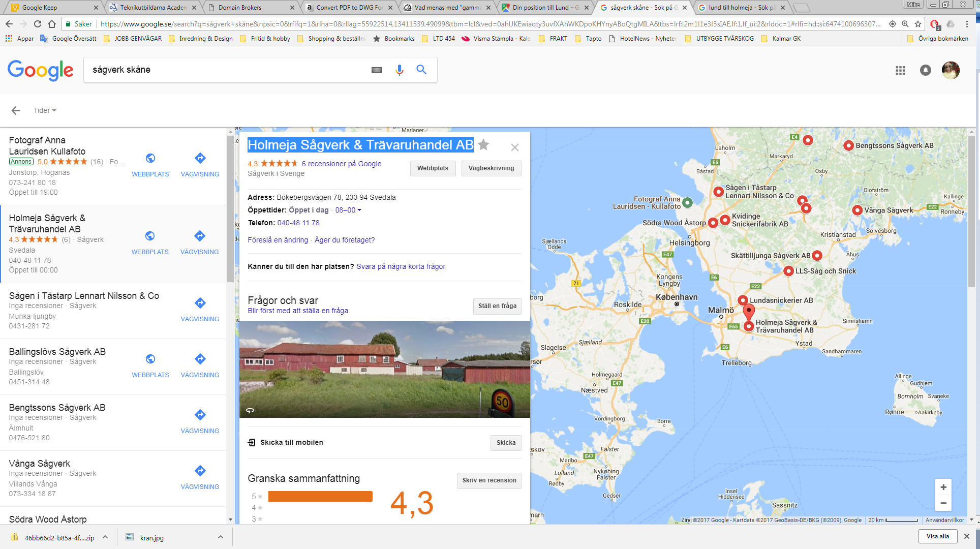Open 6 recensioner på Google link
The height and width of the screenshot is (549, 980).
(341, 164)
